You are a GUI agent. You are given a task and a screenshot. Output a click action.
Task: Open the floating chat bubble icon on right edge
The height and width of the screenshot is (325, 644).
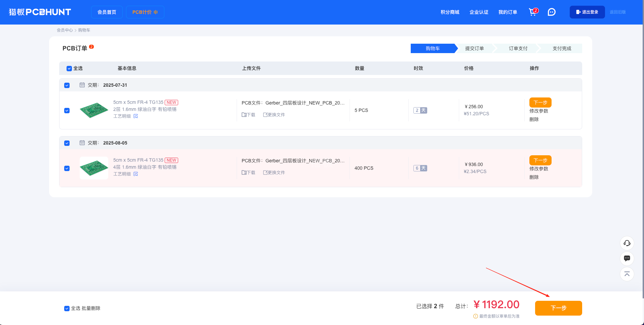pos(627,258)
